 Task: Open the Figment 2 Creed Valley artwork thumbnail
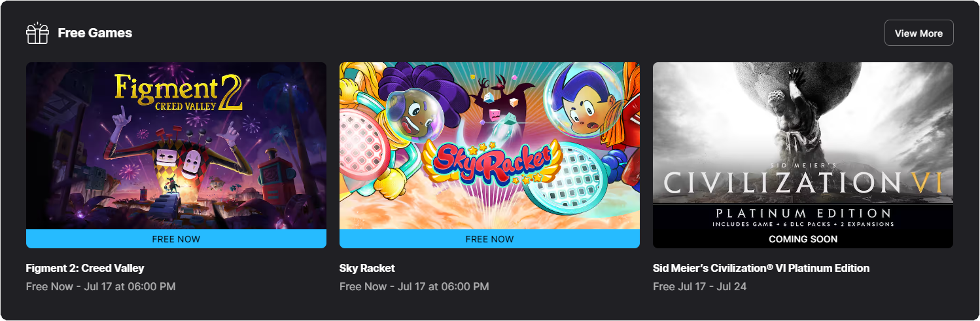(x=176, y=145)
